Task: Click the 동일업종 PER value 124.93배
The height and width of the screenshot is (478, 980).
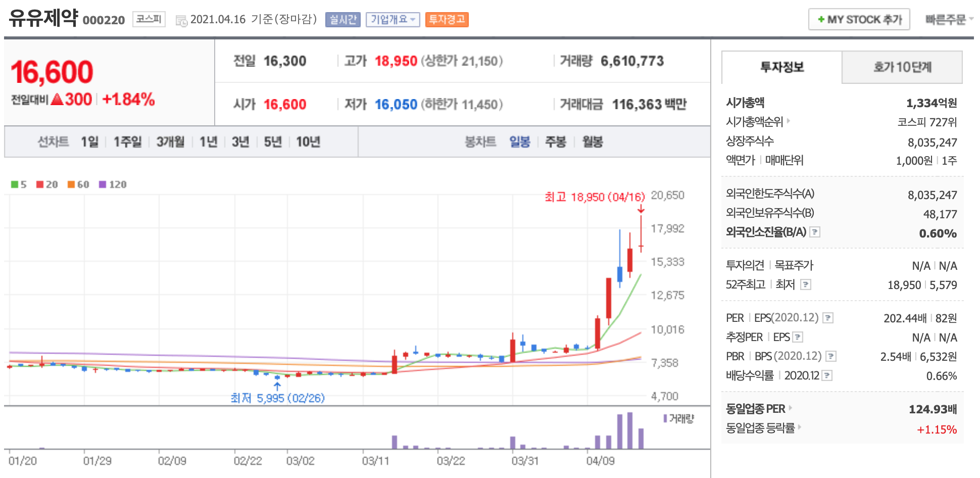Action: pos(933,409)
